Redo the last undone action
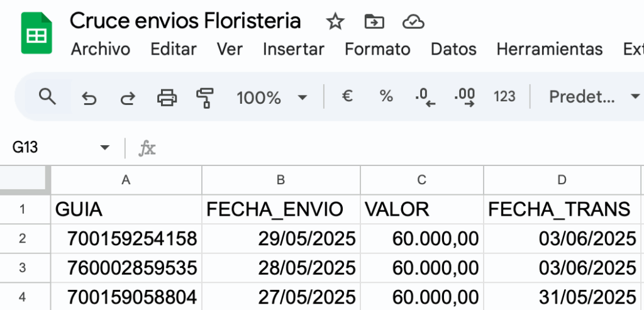 coord(128,98)
